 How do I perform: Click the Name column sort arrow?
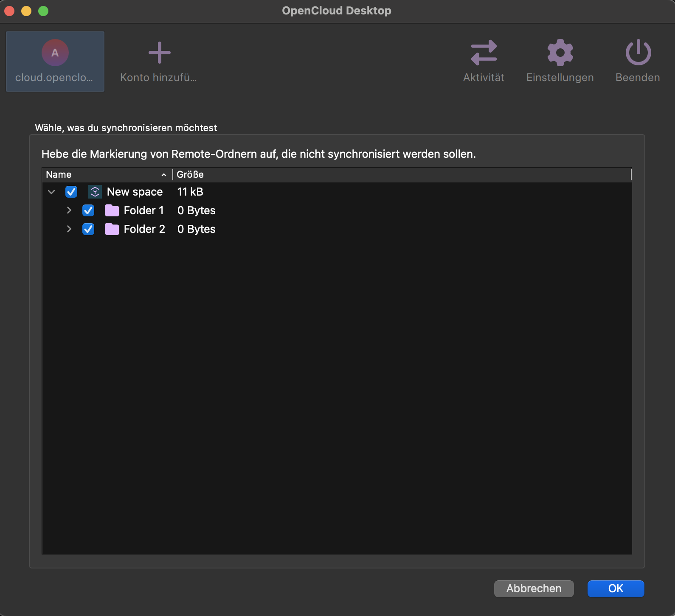(164, 175)
